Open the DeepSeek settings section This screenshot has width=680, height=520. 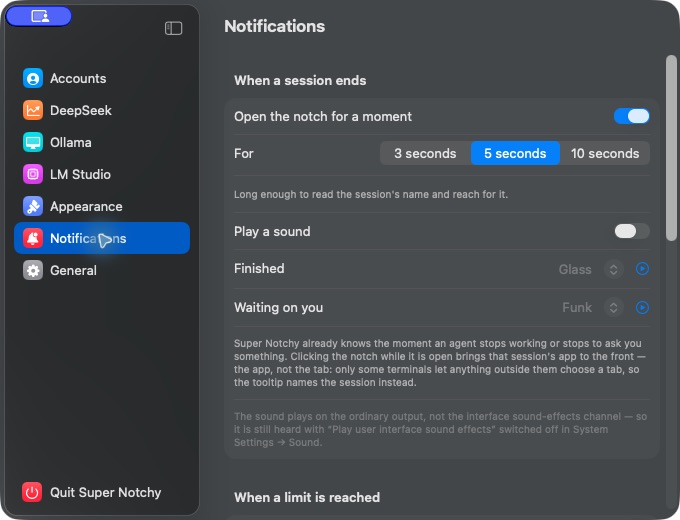[x=102, y=110]
